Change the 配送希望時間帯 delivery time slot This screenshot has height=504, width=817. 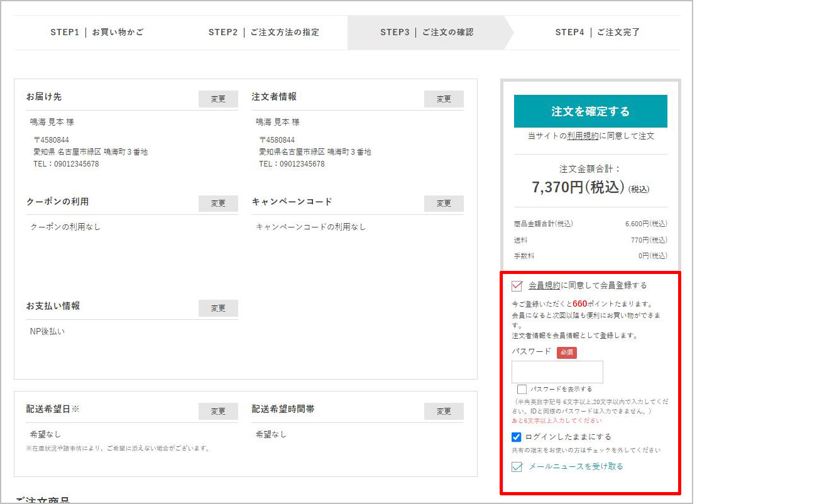[444, 412]
